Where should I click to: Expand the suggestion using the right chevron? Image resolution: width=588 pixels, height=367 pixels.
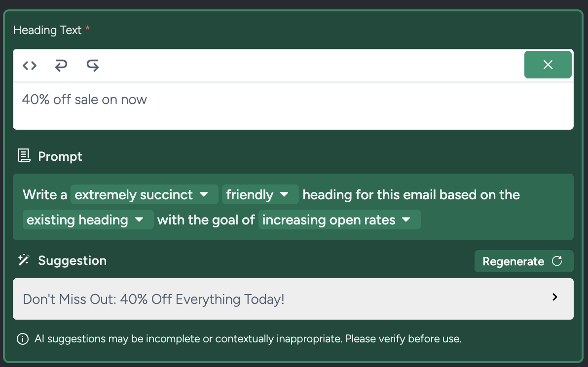tap(554, 297)
